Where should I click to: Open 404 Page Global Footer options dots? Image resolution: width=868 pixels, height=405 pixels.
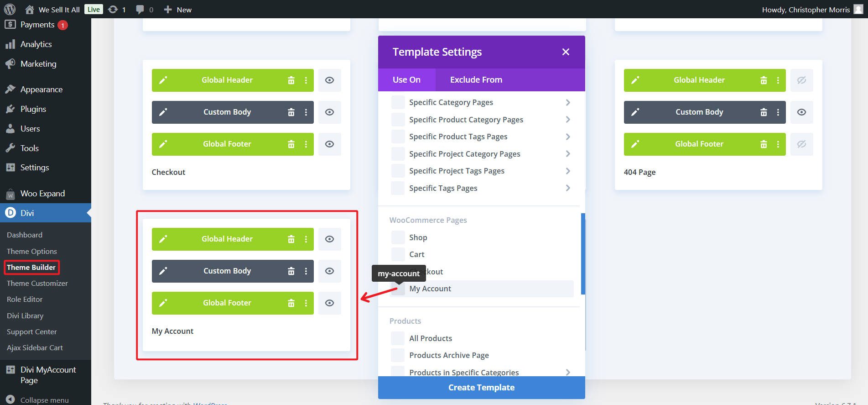tap(778, 144)
